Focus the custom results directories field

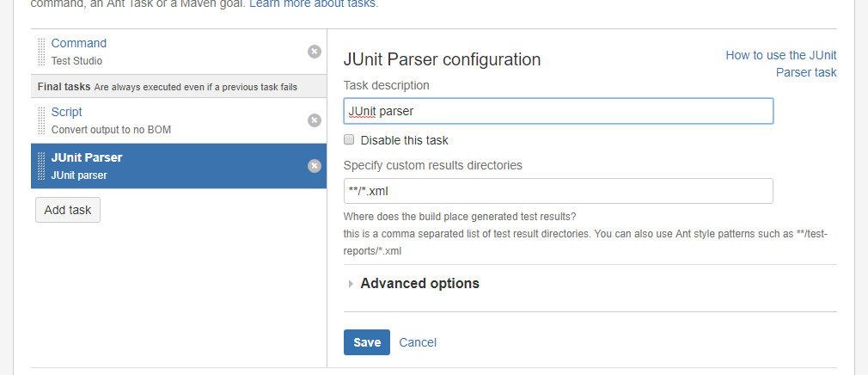coord(559,191)
